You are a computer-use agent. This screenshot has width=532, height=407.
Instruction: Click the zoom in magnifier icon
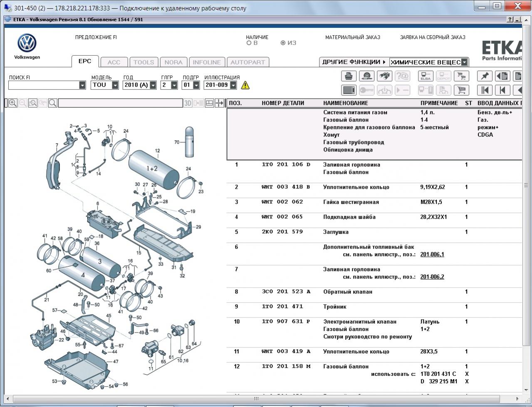pyautogui.click(x=13, y=103)
